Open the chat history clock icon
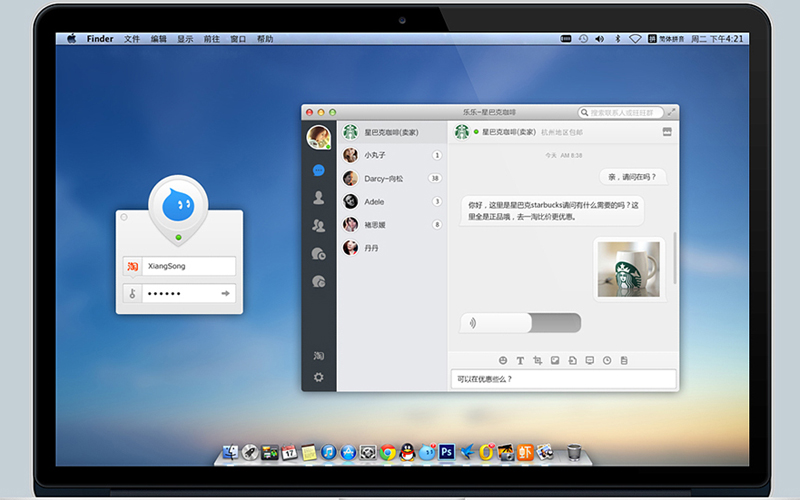The image size is (800, 500). click(x=606, y=360)
